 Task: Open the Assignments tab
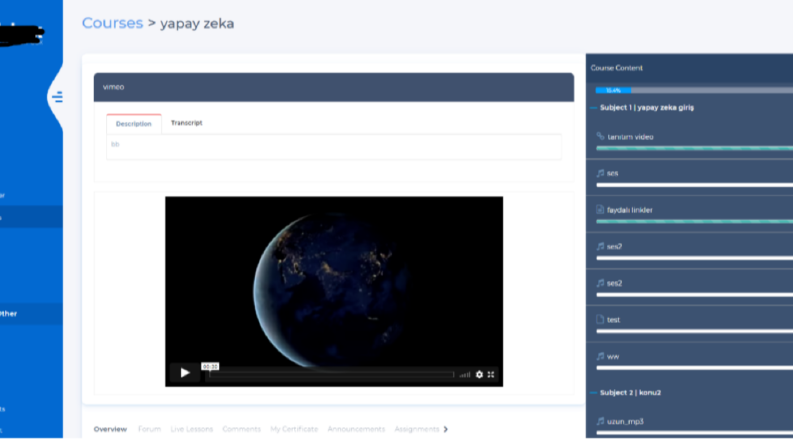417,429
